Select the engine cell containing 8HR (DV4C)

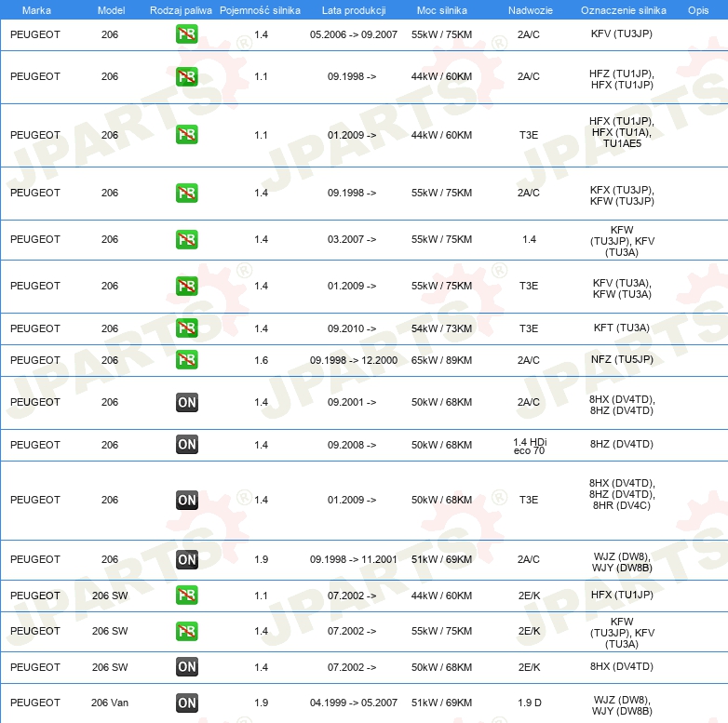click(622, 494)
